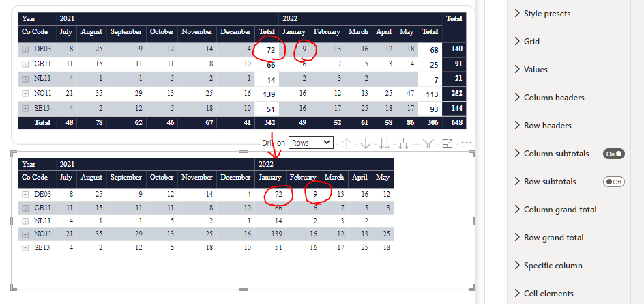Click top matrix February column header
The image size is (644, 304).
click(x=327, y=31)
